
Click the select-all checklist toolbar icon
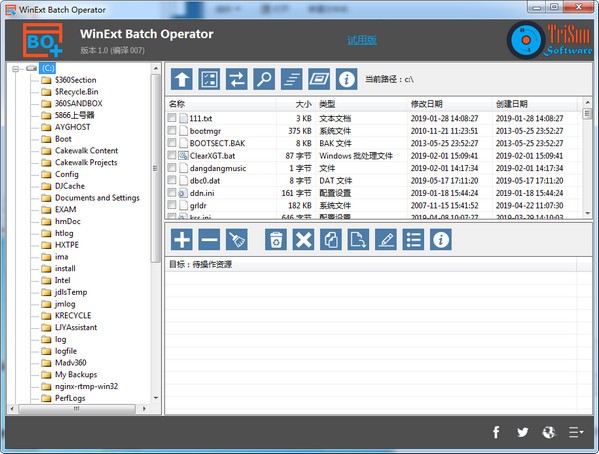209,79
